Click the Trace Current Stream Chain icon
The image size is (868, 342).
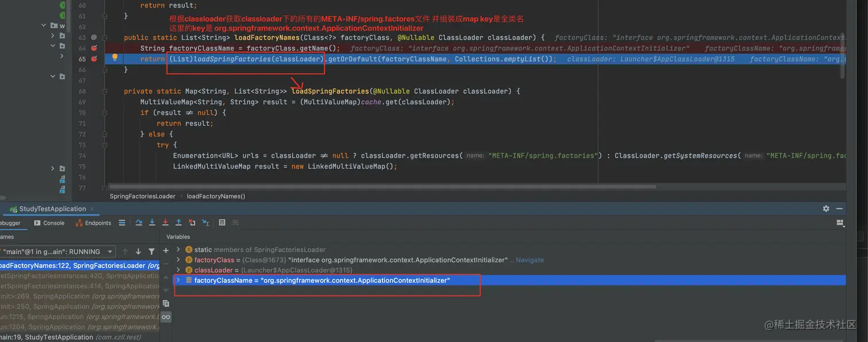(236, 222)
